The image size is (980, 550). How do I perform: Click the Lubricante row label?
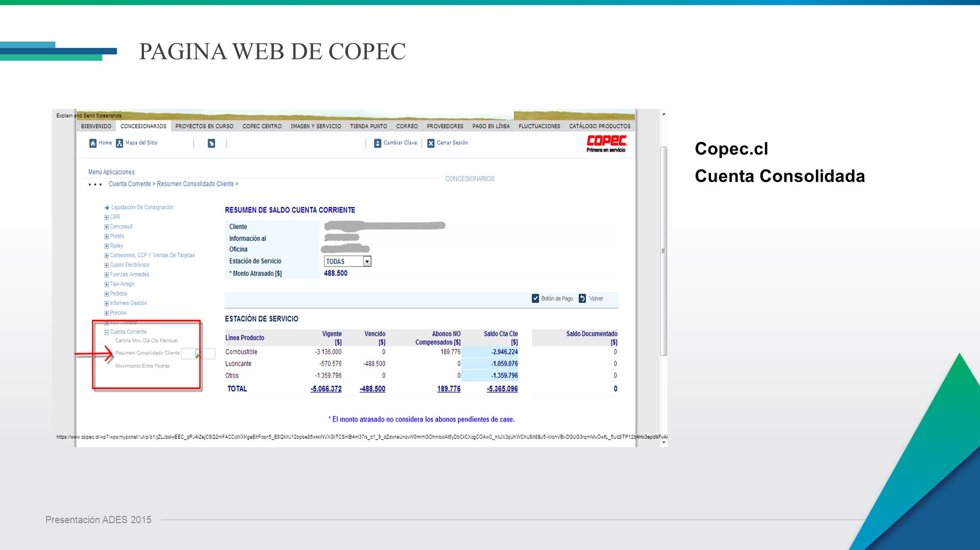(x=238, y=364)
